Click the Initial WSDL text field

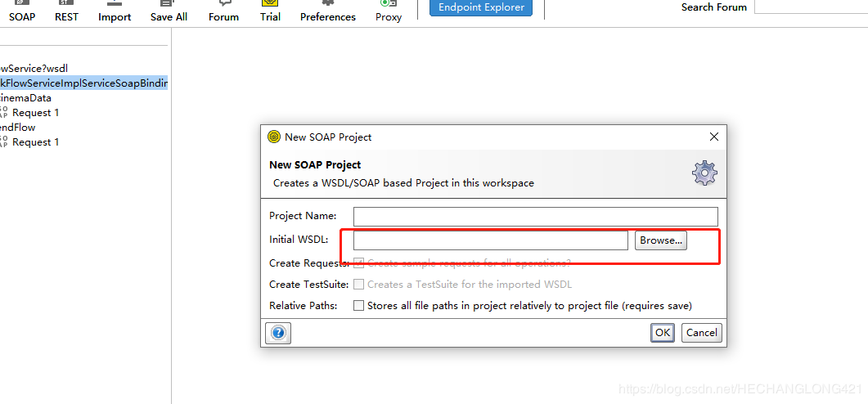(490, 240)
